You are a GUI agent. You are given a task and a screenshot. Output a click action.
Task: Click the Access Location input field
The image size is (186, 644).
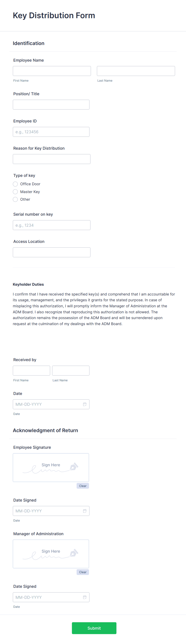pos(52,252)
